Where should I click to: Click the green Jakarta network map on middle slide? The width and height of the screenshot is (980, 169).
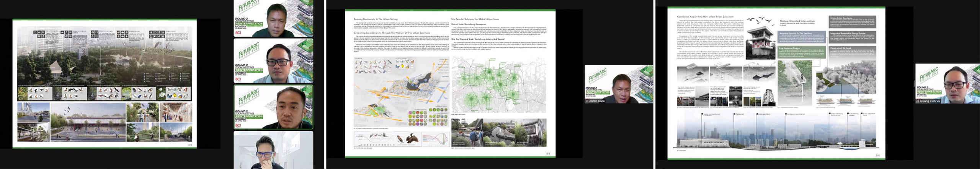pyautogui.click(x=499, y=85)
